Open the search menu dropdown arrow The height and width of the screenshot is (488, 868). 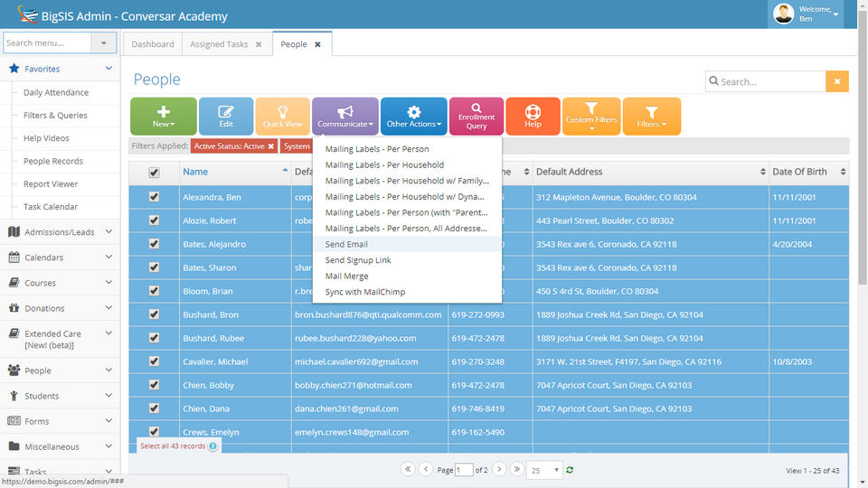(103, 42)
